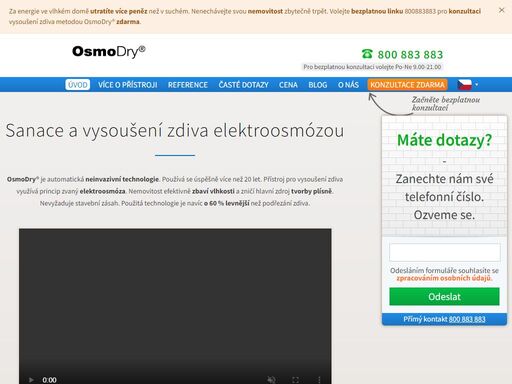Viewport: 512px width, 384px height.
Task: Go to REFERENCE page
Action: 188,85
